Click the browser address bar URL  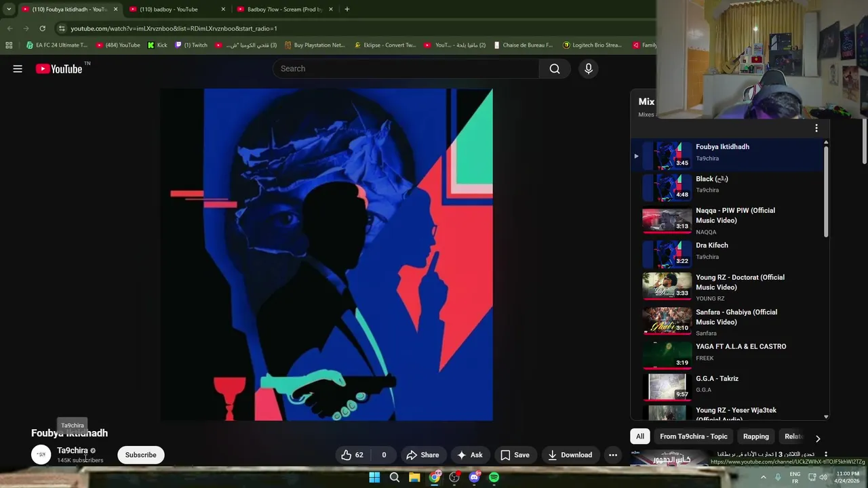tap(174, 28)
